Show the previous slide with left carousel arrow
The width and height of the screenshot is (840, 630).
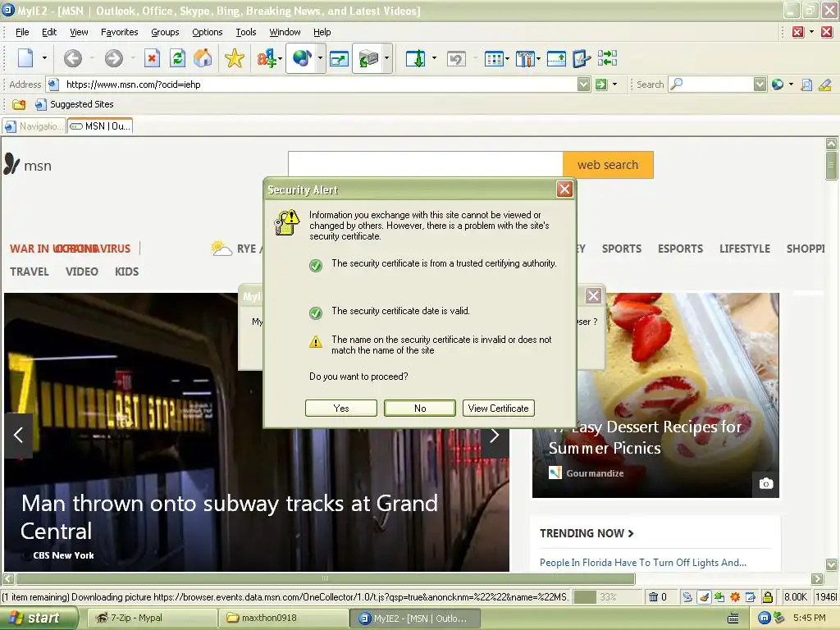coord(18,435)
